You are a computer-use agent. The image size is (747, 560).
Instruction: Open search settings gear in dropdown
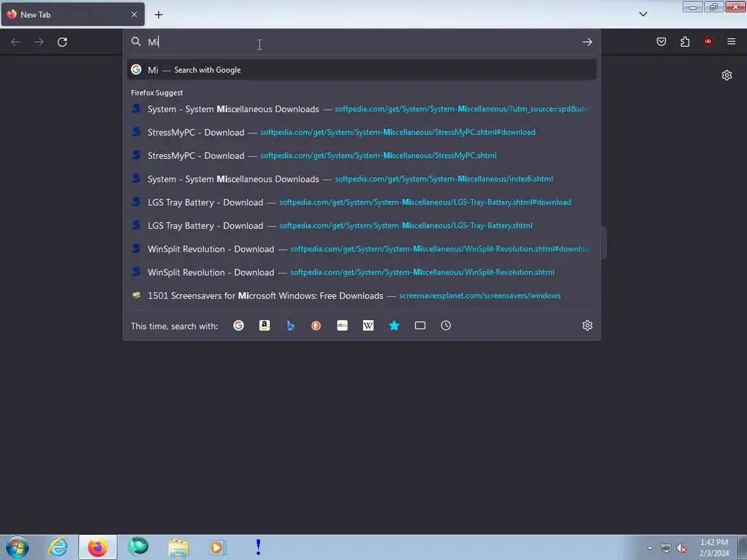point(587,325)
